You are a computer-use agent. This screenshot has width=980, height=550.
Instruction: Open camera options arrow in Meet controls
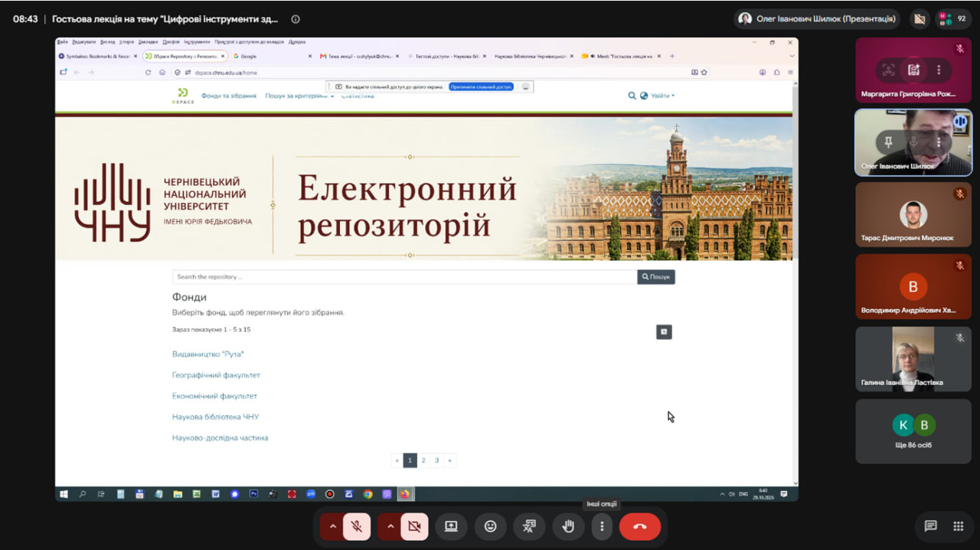point(390,526)
